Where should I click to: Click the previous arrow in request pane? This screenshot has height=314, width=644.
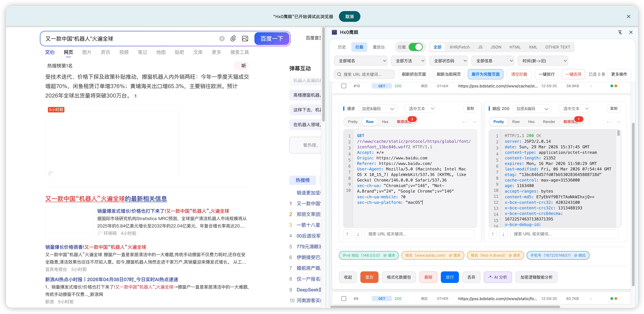click(464, 122)
